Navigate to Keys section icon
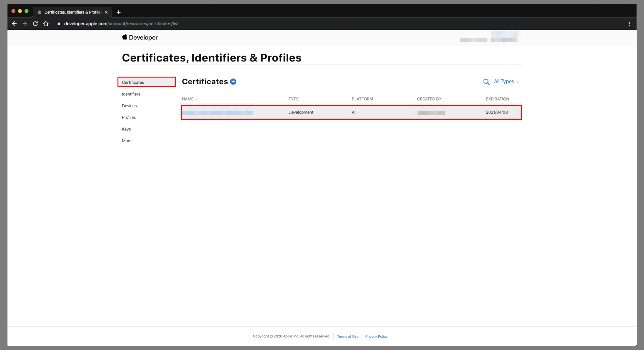The image size is (644, 350). [x=126, y=128]
